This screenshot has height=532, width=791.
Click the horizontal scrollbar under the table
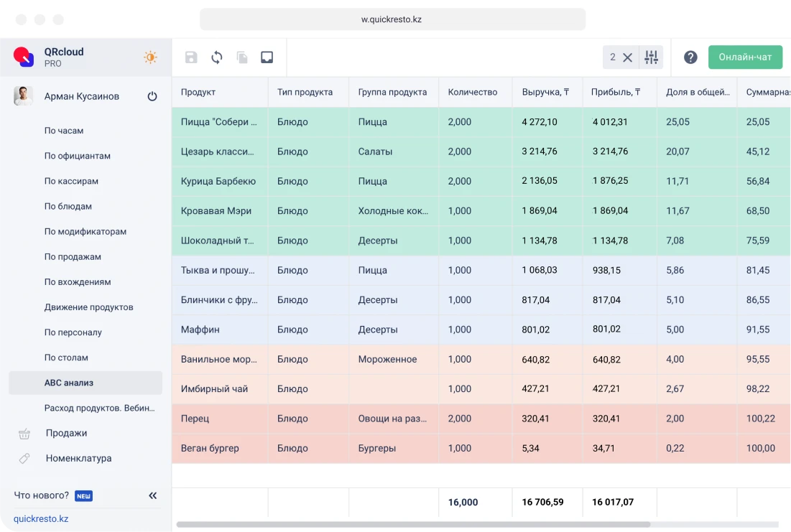[x=413, y=525]
